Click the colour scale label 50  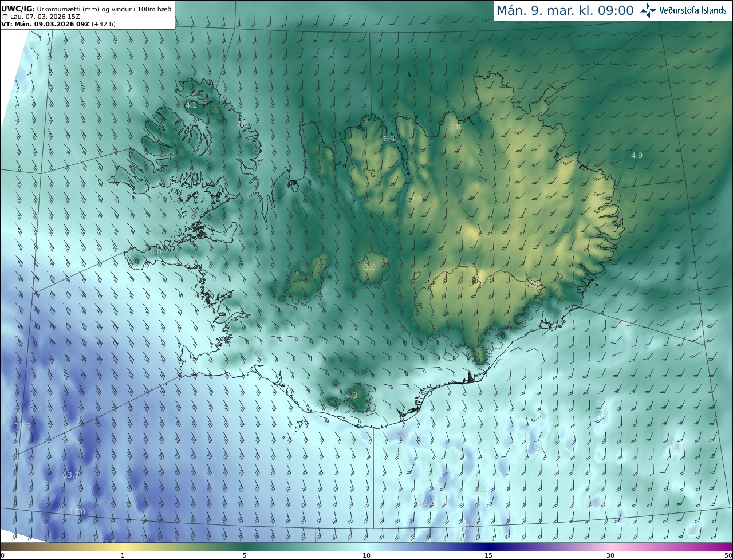728,556
